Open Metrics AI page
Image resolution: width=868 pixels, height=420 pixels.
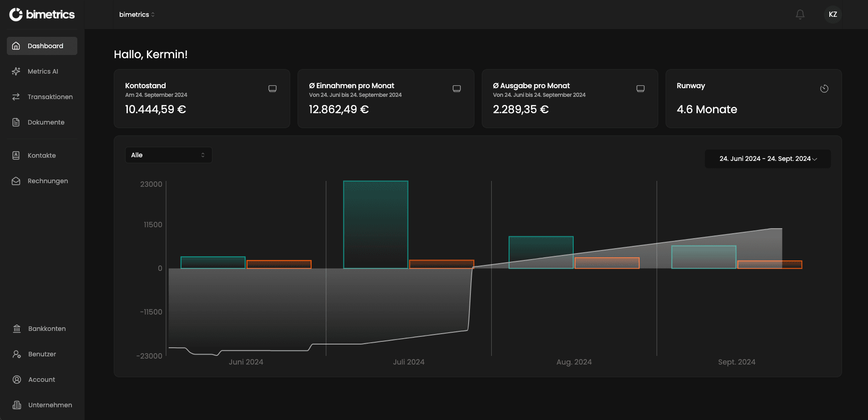click(42, 71)
